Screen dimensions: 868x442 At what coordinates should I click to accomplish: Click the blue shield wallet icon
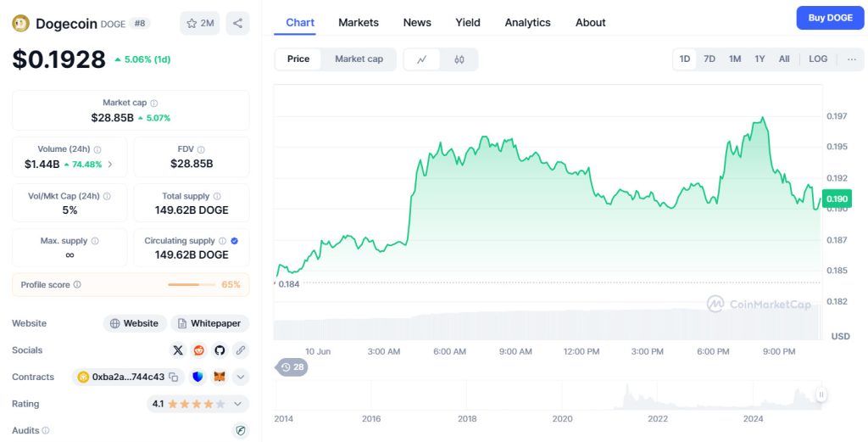coord(198,378)
